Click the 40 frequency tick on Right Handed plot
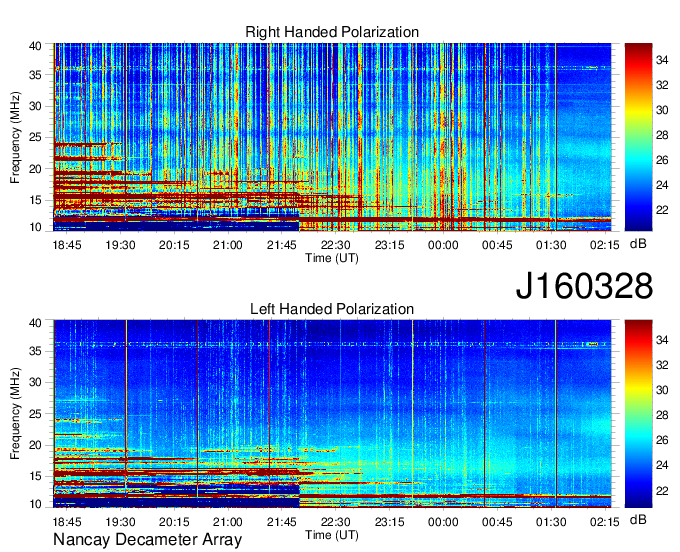This screenshot has height=552, width=680. coord(36,46)
